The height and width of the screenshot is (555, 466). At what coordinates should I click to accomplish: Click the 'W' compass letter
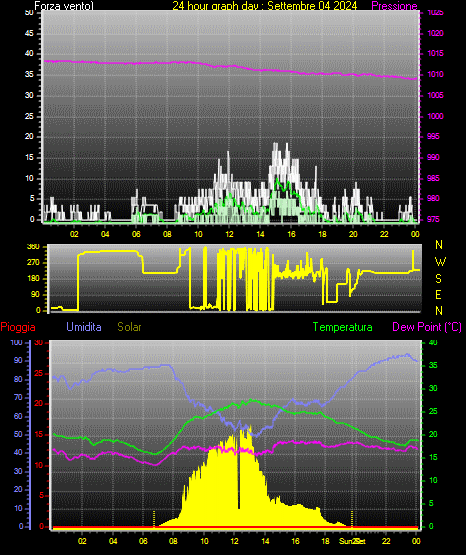(x=440, y=262)
